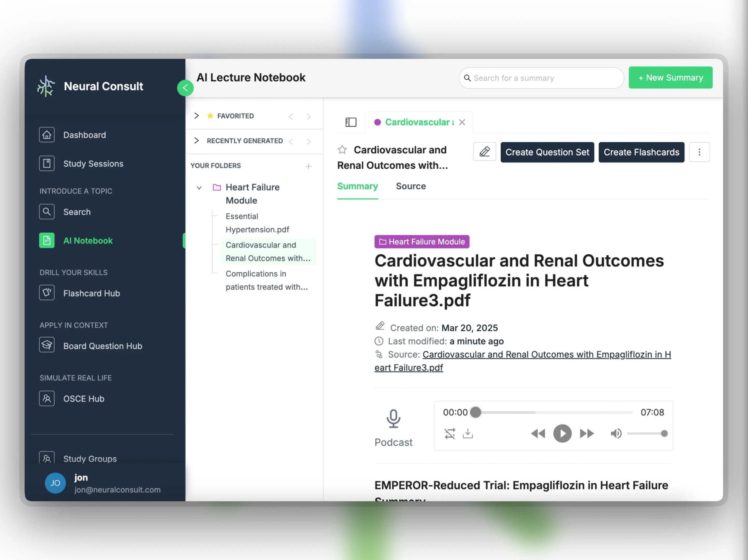Expand the Favorited section
Viewport: 748px width, 560px height.
196,116
